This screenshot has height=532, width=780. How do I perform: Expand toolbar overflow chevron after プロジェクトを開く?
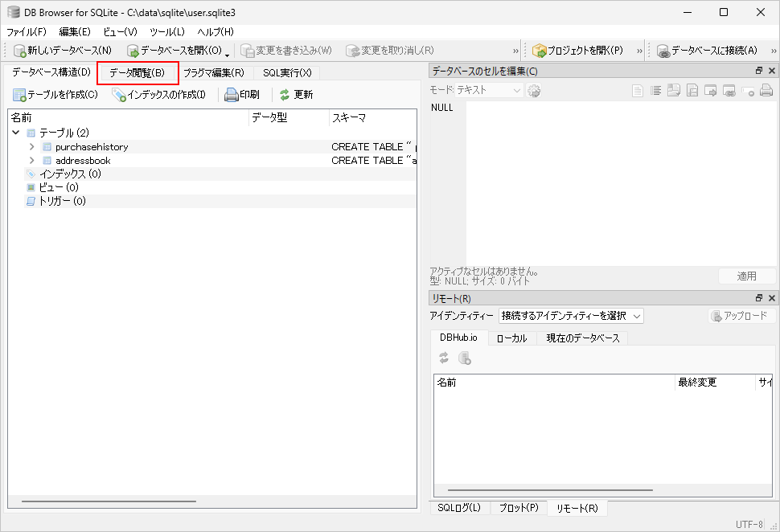tap(640, 51)
